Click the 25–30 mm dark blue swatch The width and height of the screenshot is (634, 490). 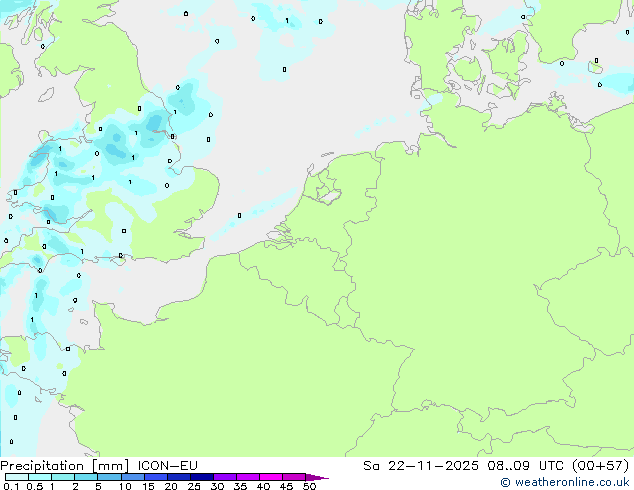pyautogui.click(x=201, y=477)
